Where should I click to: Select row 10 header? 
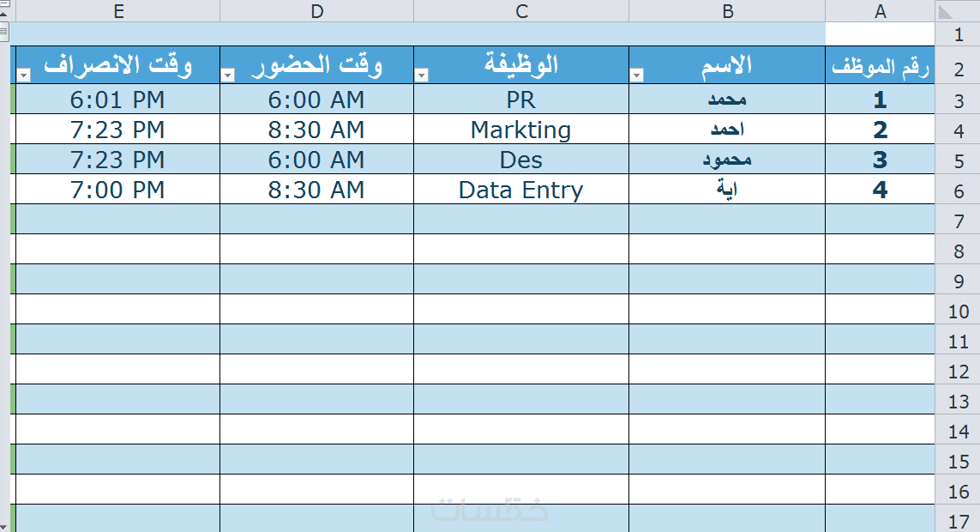pos(959,311)
